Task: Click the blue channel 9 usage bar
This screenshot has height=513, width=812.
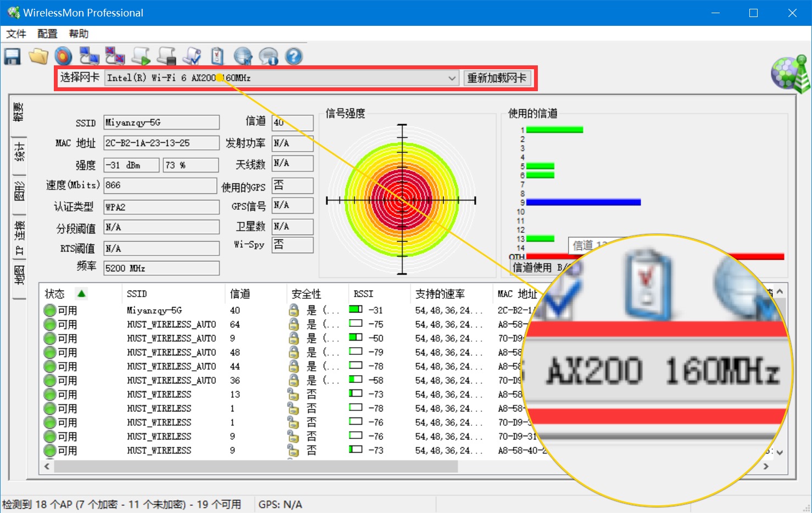Action: 583,202
